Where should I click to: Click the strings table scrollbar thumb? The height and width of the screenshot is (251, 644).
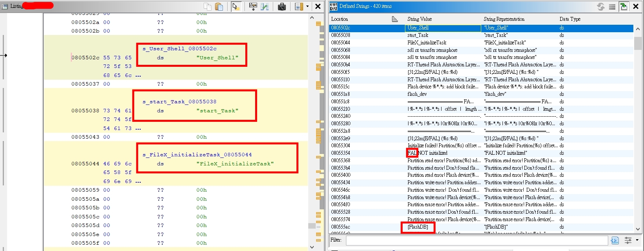pyautogui.click(x=638, y=43)
